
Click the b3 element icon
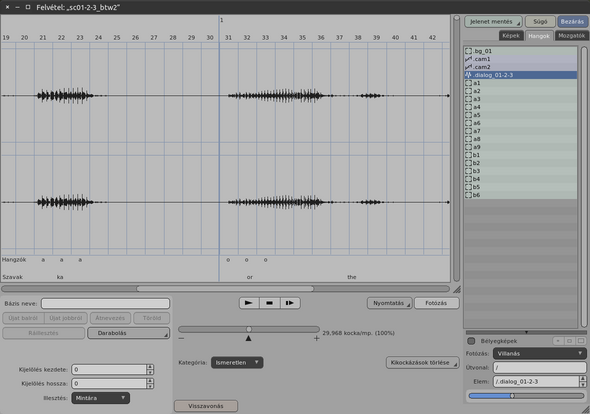click(x=468, y=171)
